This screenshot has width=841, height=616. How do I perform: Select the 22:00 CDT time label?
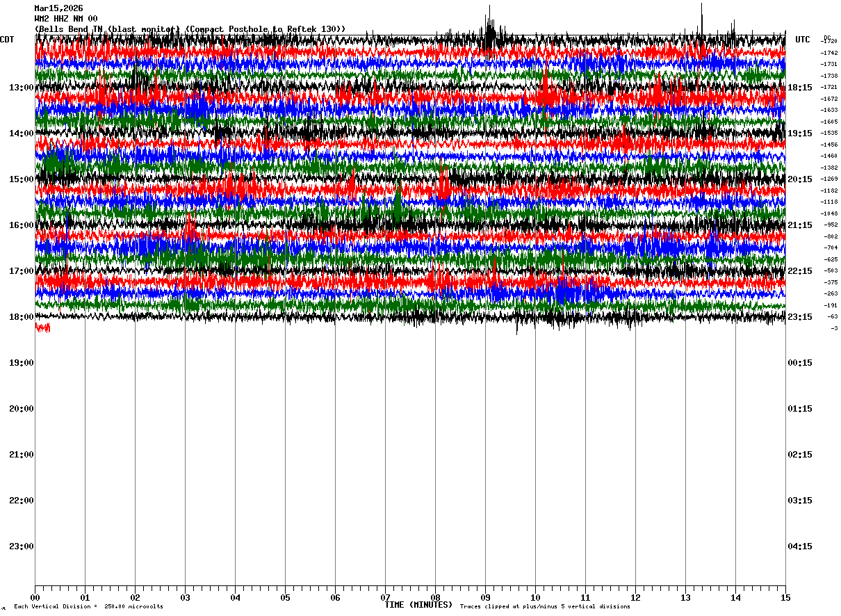click(21, 501)
